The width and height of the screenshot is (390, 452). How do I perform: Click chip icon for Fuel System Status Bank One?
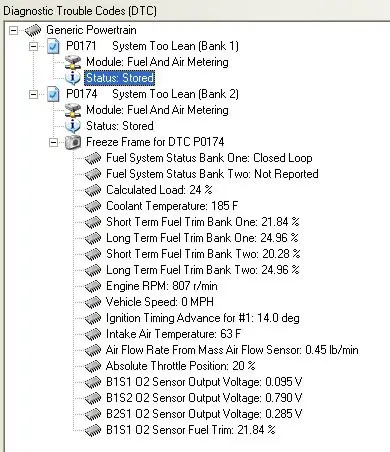tap(93, 158)
